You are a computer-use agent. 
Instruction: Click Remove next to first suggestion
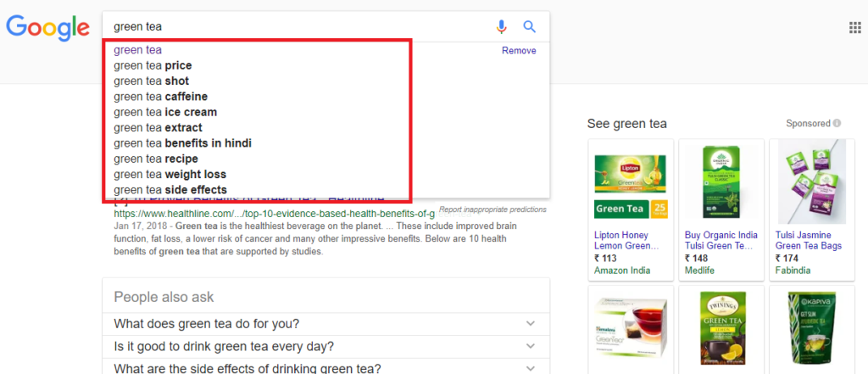(x=519, y=50)
